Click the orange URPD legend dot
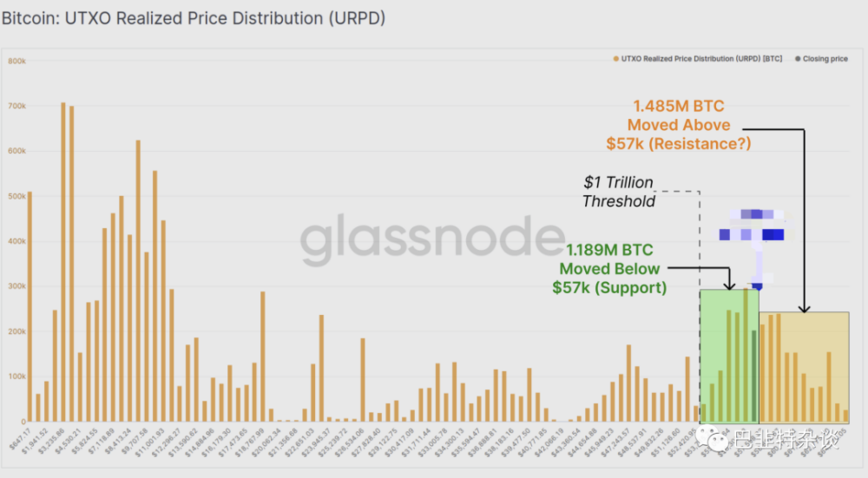Image resolution: width=868 pixels, height=478 pixels. (615, 59)
